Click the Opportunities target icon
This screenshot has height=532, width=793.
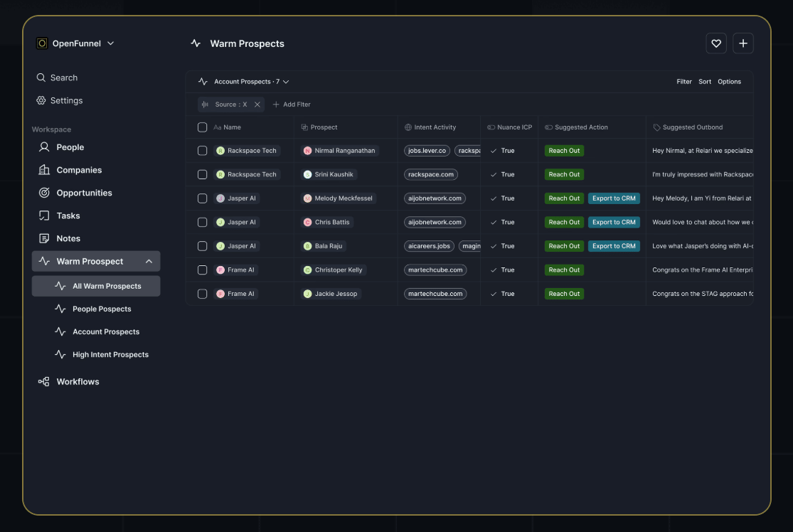(x=45, y=193)
